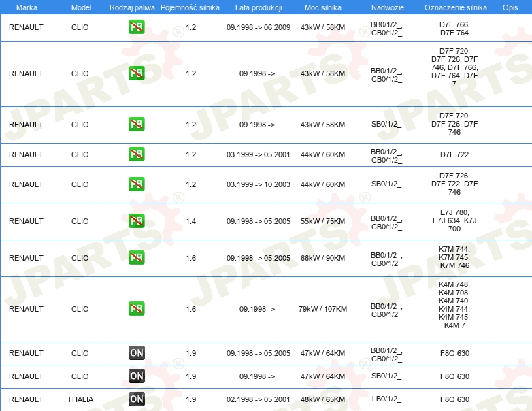This screenshot has height=411, width=532.
Task: Click the Rodzaj paliwa column header
Action: [132, 7]
